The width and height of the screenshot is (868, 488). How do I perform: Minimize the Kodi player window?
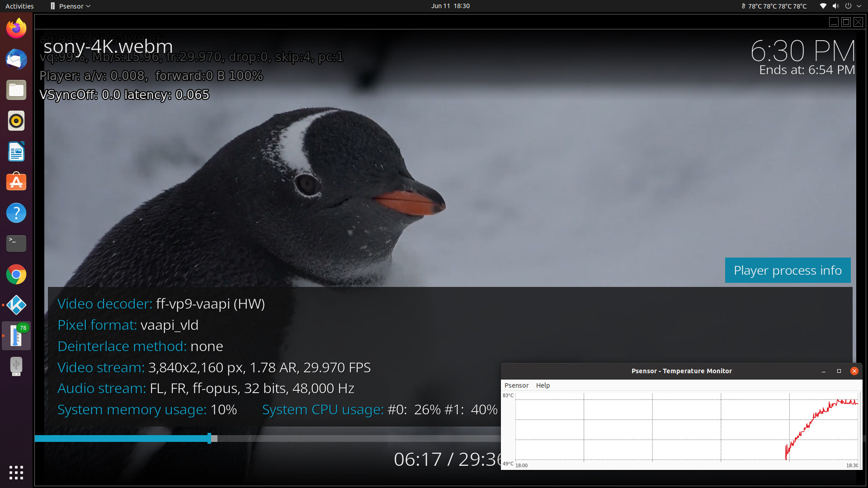[x=834, y=22]
